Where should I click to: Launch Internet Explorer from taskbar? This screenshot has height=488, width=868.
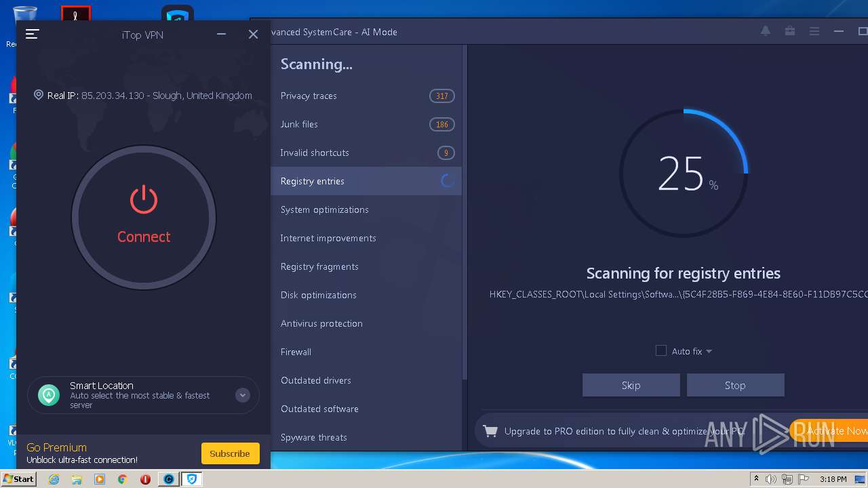click(54, 479)
